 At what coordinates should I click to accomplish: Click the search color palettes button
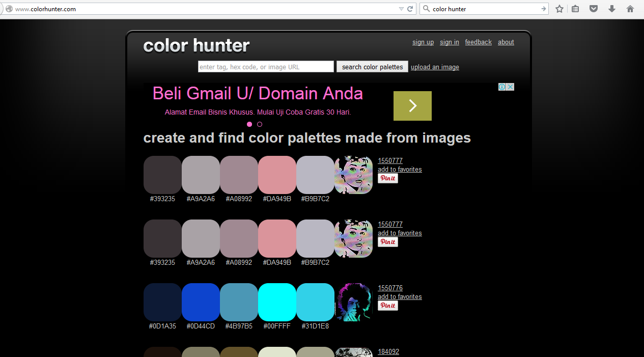(x=372, y=67)
